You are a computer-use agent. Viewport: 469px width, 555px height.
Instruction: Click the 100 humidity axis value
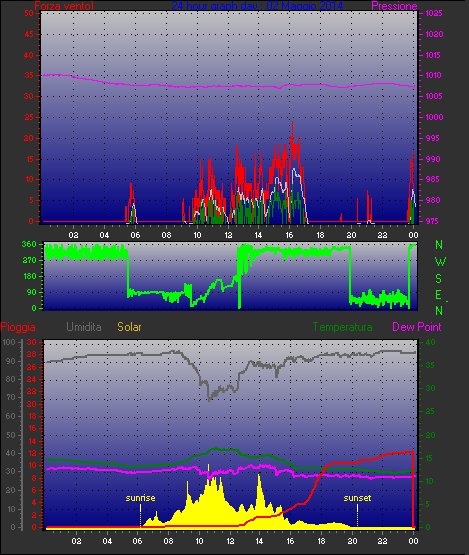click(9, 342)
